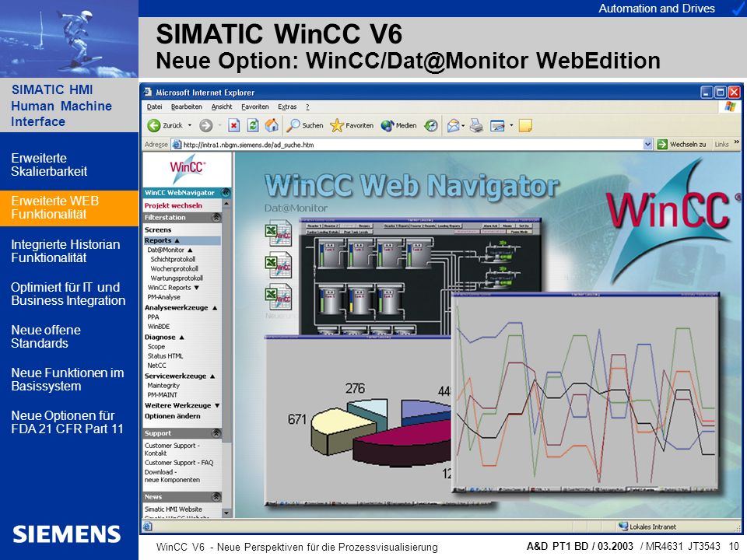Image resolution: width=747 pixels, height=560 pixels.
Task: Open the Favoriten menu
Action: tap(255, 107)
